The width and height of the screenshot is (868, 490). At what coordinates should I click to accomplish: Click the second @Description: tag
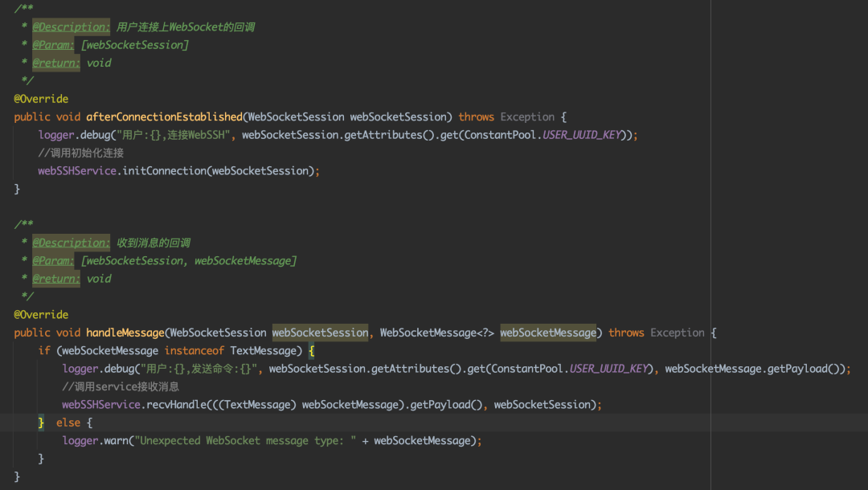[71, 243]
